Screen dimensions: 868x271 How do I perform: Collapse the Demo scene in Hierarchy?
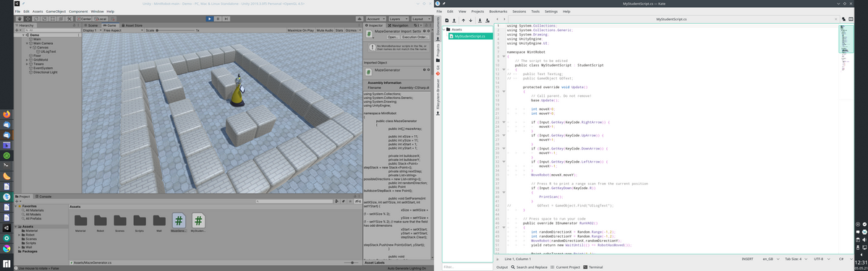[23, 35]
